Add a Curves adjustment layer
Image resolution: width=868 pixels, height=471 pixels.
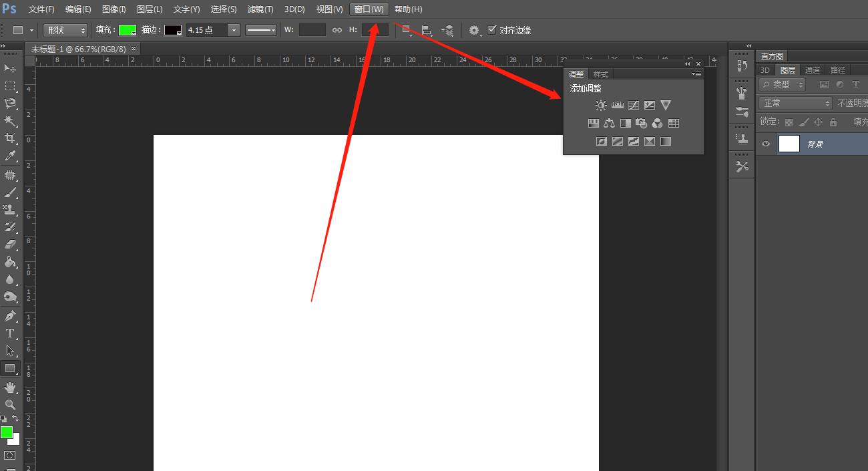point(634,106)
